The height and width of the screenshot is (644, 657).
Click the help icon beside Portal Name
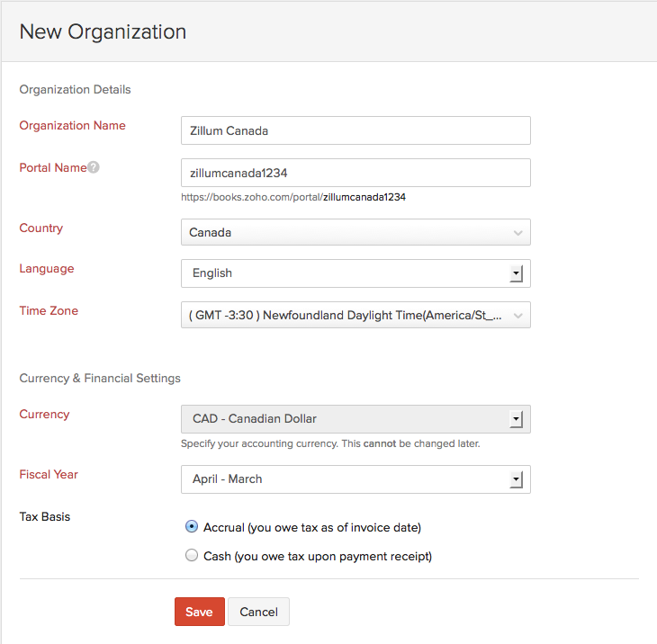pos(94,167)
